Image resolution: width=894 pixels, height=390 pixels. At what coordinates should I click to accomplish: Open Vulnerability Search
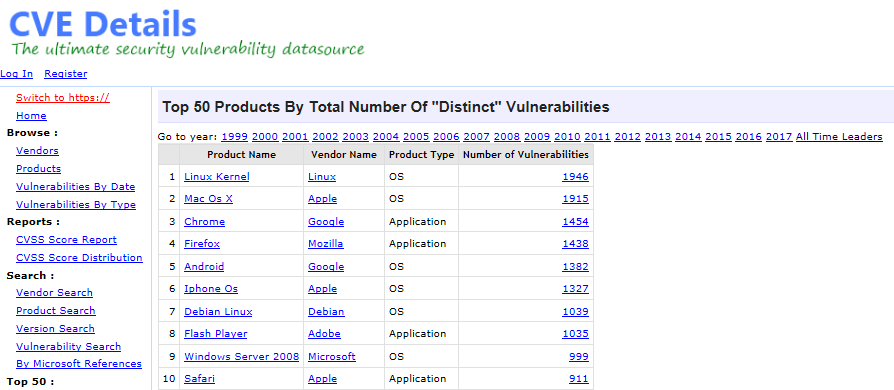(68, 347)
